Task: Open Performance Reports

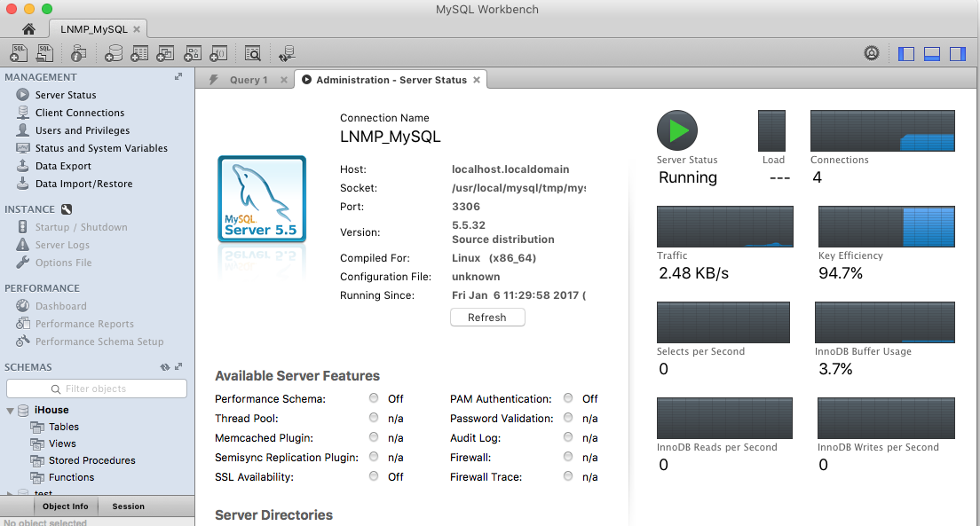Action: click(84, 324)
